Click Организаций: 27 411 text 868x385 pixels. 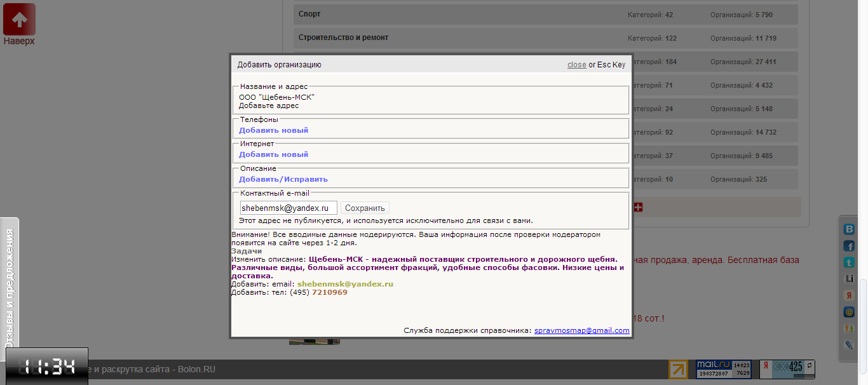point(743,62)
